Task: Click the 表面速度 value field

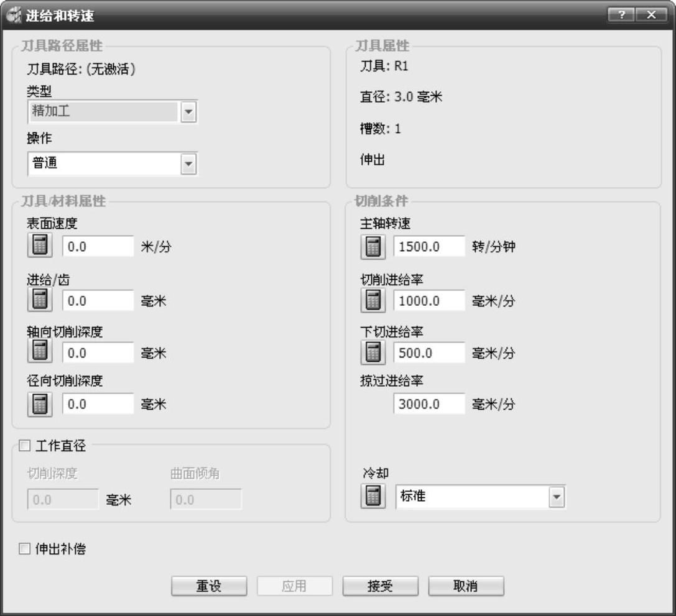Action: point(98,246)
